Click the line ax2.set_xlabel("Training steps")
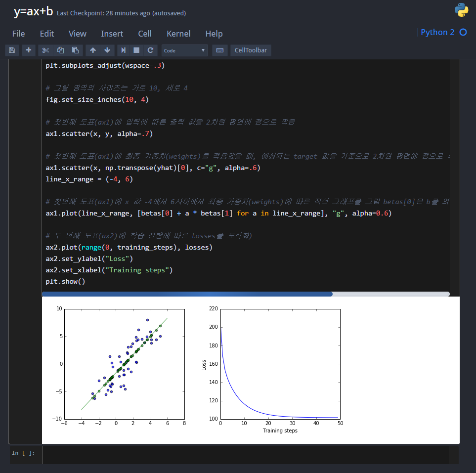The image size is (476, 473). click(109, 270)
